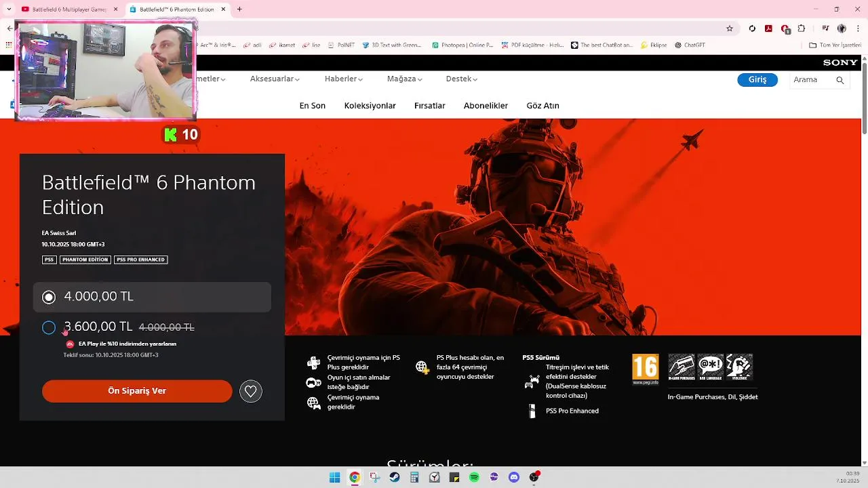
Task: Open the Photopea bookmark
Action: (463, 45)
